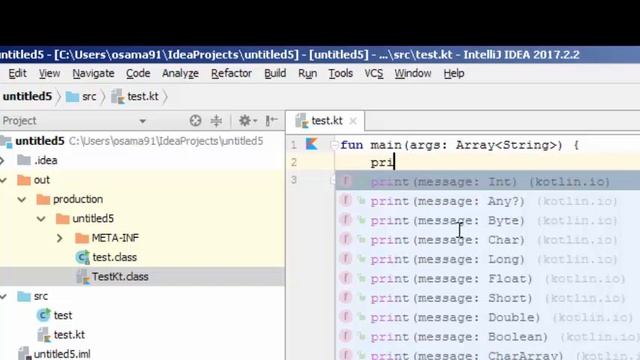Click Kotlin run gutter icon on line 1
This screenshot has height=360, width=640.
pos(312,144)
